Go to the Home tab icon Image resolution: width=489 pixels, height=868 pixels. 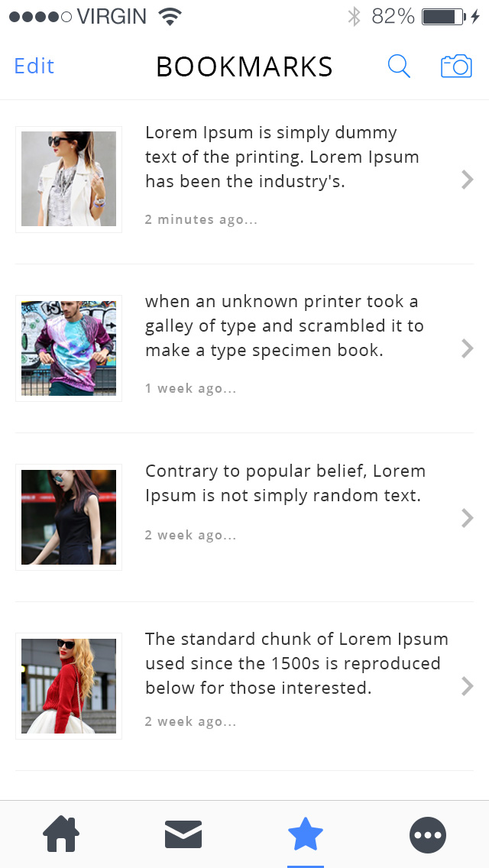[x=61, y=834]
